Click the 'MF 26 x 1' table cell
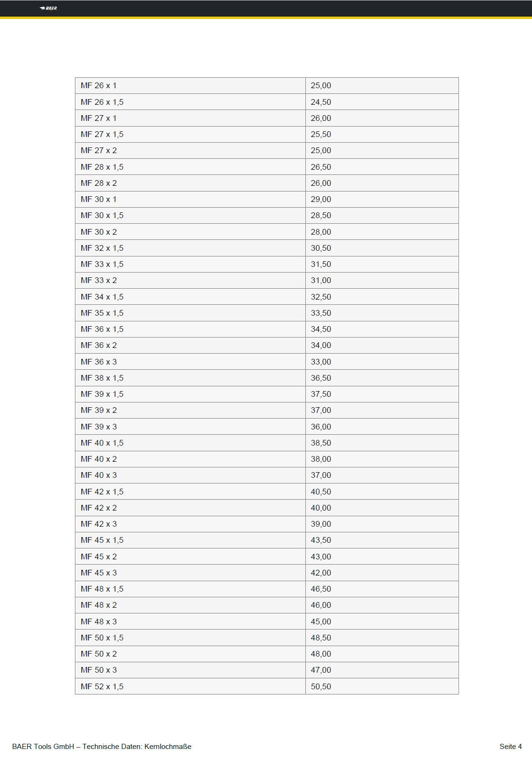The height and width of the screenshot is (758, 532). pos(99,86)
